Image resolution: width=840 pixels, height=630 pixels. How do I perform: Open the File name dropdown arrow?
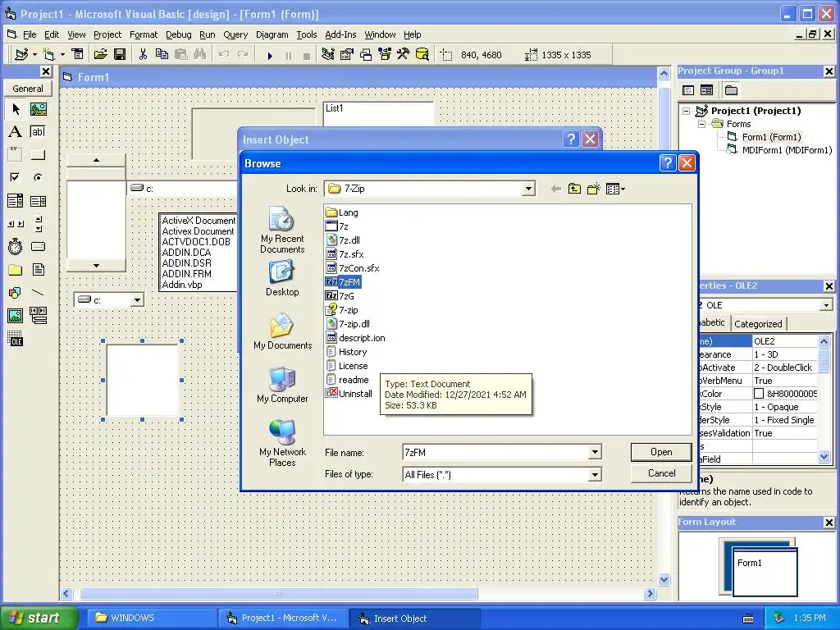pos(595,453)
